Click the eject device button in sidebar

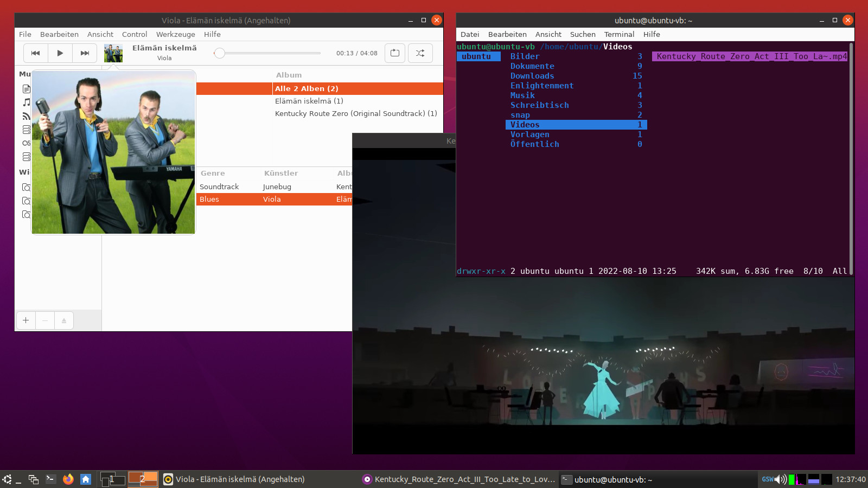64,320
